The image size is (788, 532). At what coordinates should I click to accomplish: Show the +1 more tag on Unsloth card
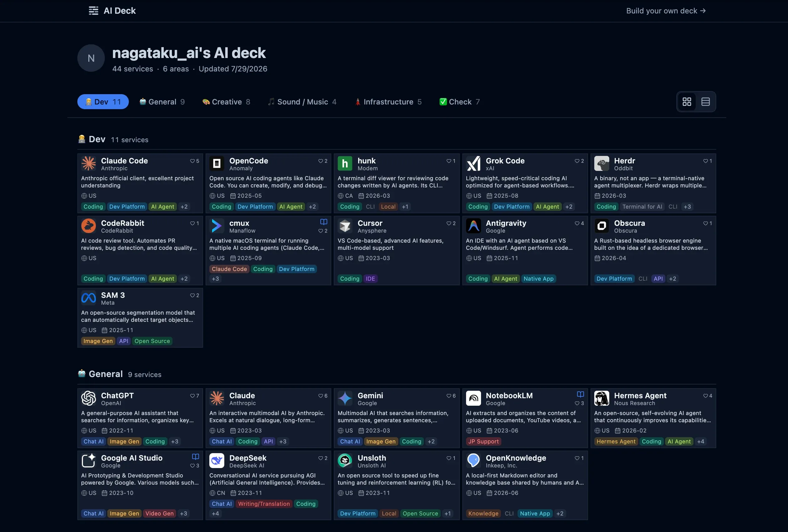click(448, 514)
